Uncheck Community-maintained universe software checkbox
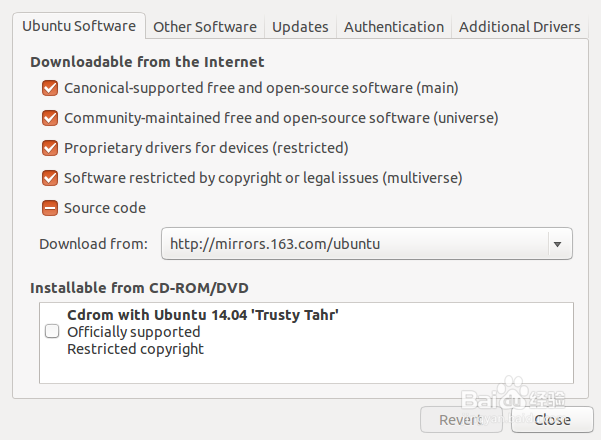The width and height of the screenshot is (601, 440). click(50, 118)
